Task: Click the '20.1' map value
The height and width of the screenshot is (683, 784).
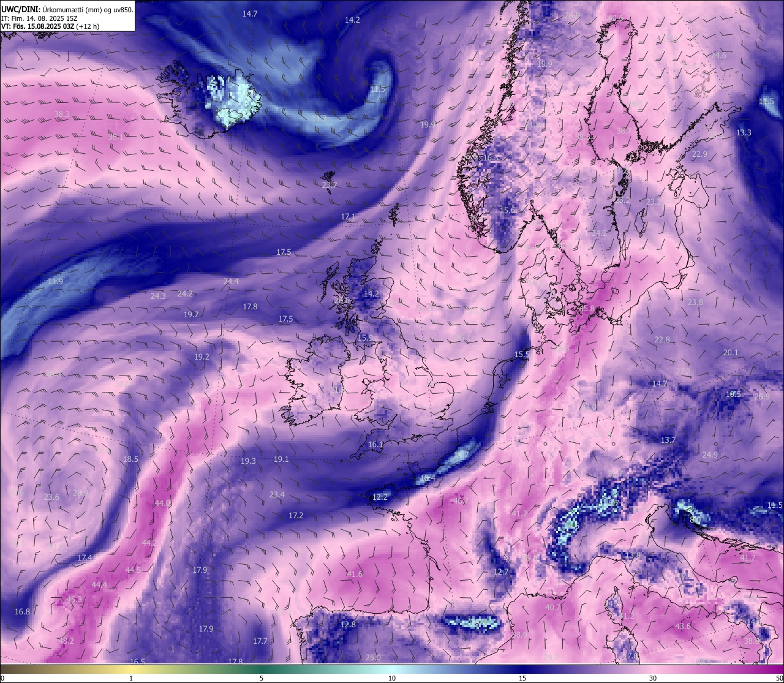Action: point(731,352)
